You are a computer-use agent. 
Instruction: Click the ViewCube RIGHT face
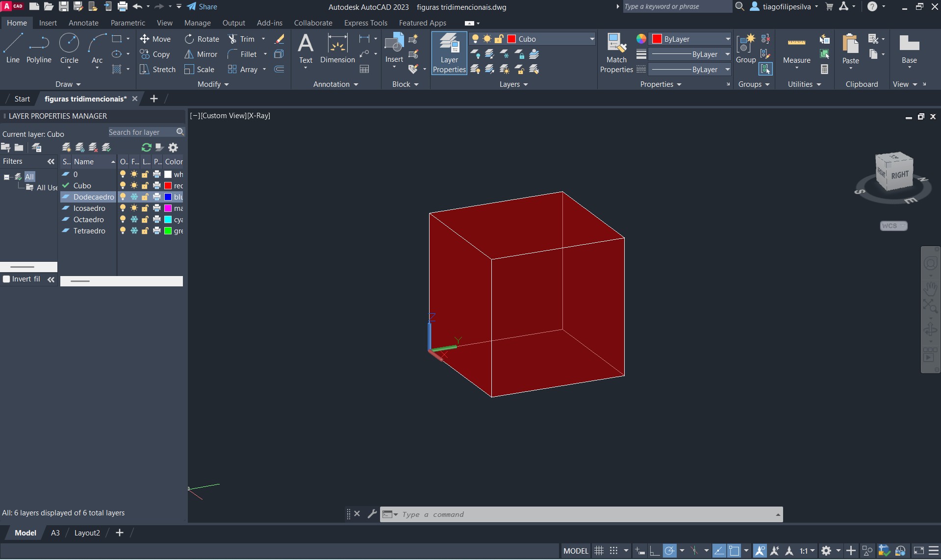[900, 175]
